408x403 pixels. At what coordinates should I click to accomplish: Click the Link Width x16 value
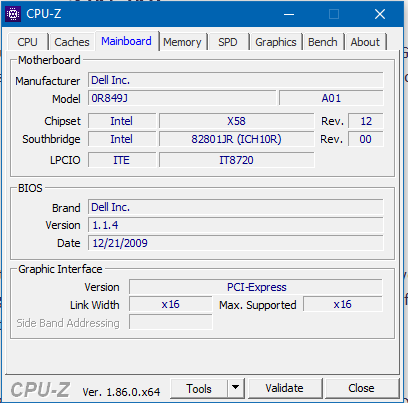[170, 304]
